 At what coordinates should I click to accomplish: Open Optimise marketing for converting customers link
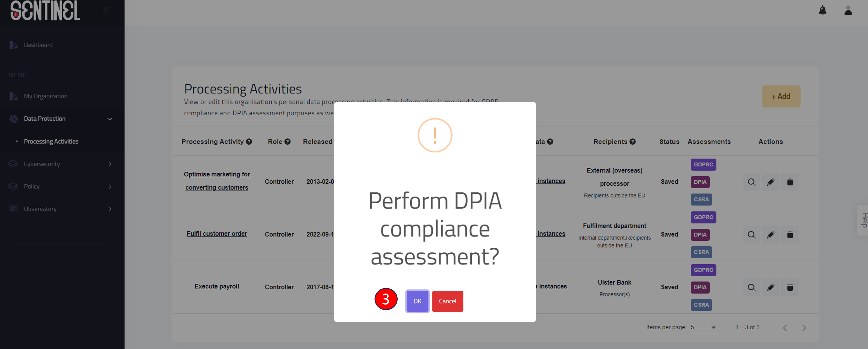click(x=217, y=181)
